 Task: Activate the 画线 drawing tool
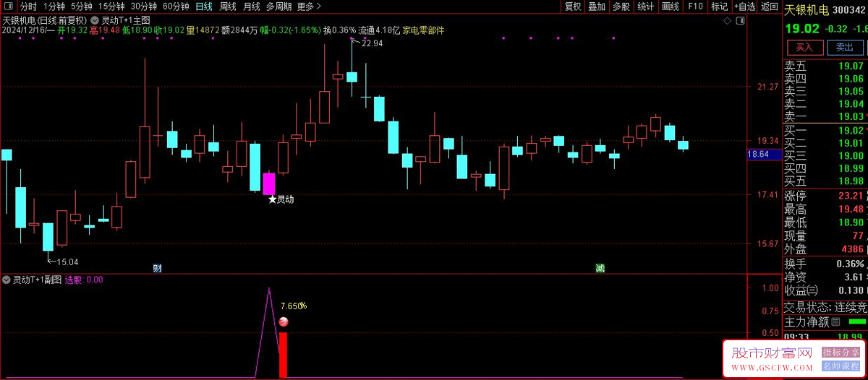671,7
